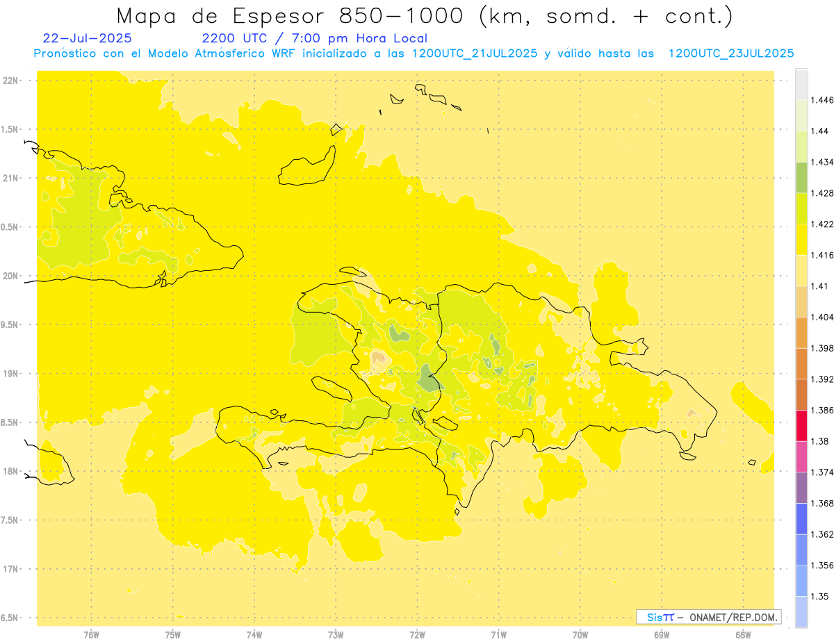
Task: Click legend value '1.422'
Action: pos(822,224)
